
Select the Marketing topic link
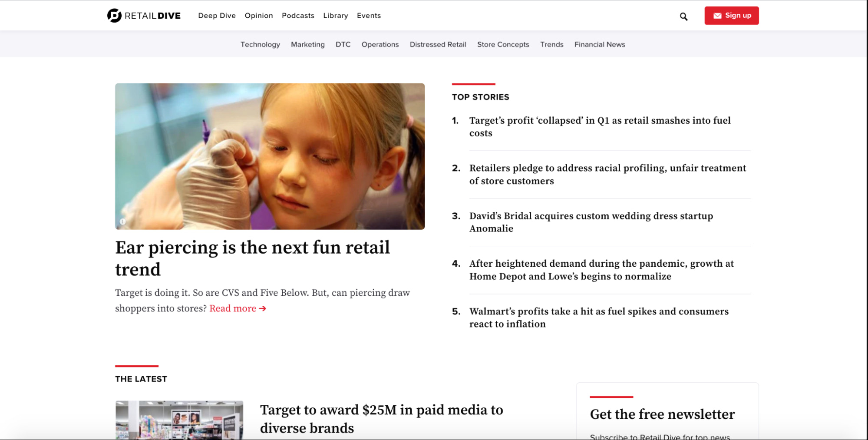click(x=307, y=44)
